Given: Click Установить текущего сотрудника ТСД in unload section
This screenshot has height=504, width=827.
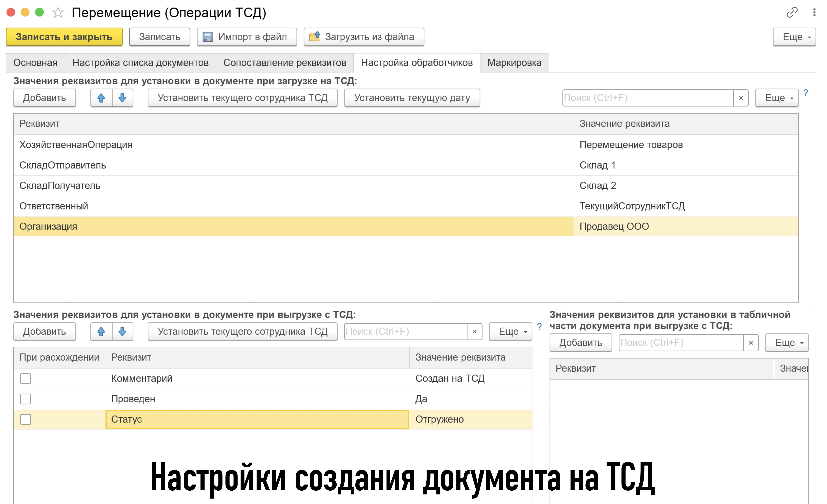Looking at the screenshot, I should 242,332.
